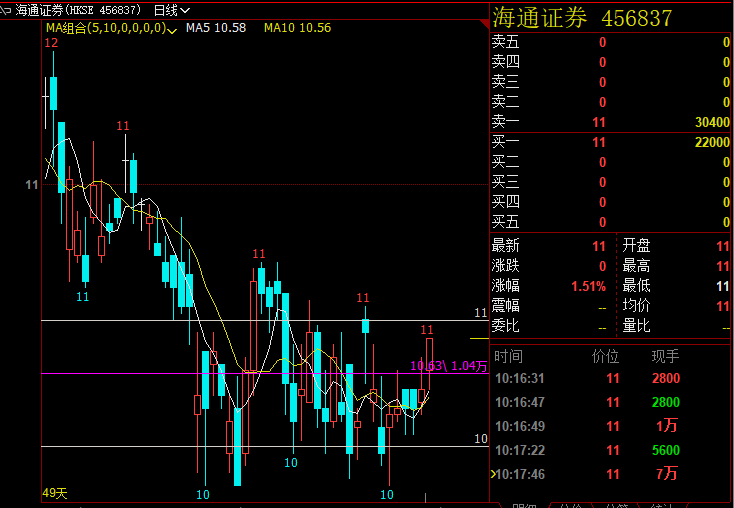The height and width of the screenshot is (508, 734).
Task: Click the MA5 10.58 indicator label
Action: coord(218,28)
